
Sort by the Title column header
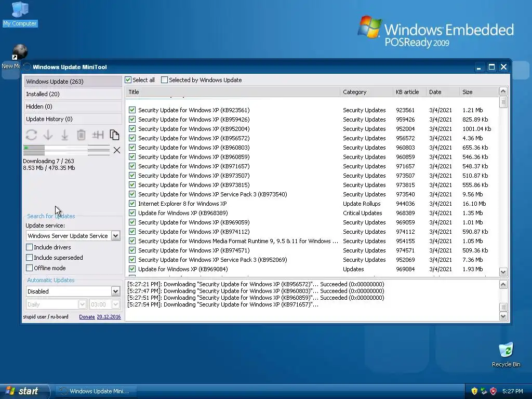click(x=232, y=92)
